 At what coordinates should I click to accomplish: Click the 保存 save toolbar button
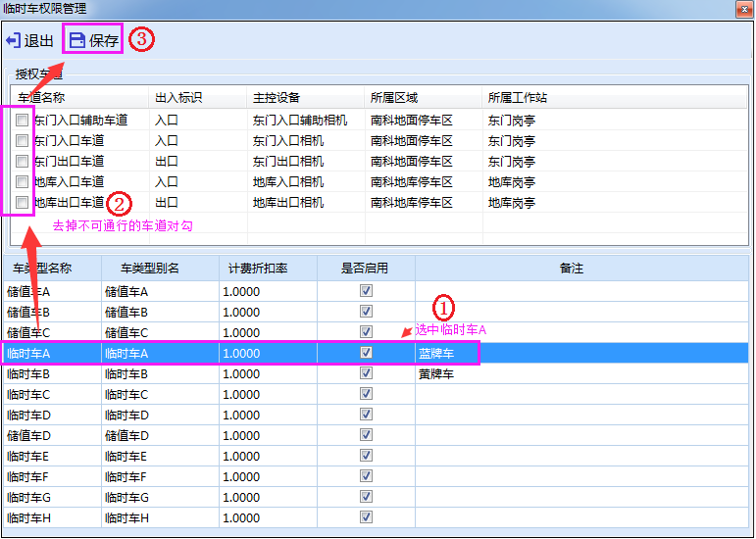point(93,40)
